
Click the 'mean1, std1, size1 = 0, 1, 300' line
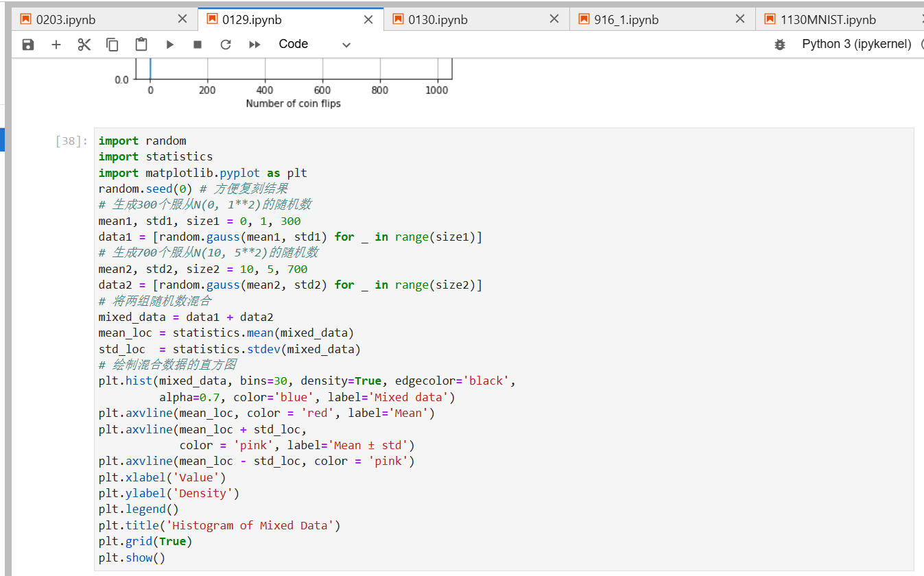coord(200,221)
